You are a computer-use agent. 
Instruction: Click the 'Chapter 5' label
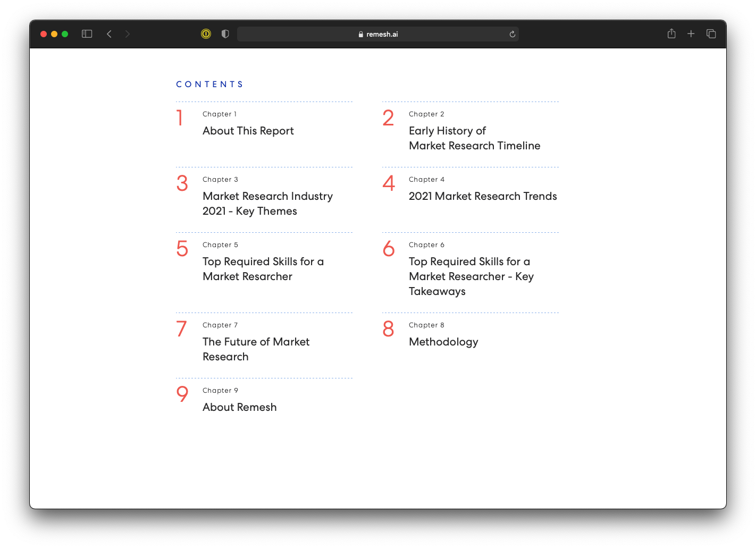tap(220, 245)
